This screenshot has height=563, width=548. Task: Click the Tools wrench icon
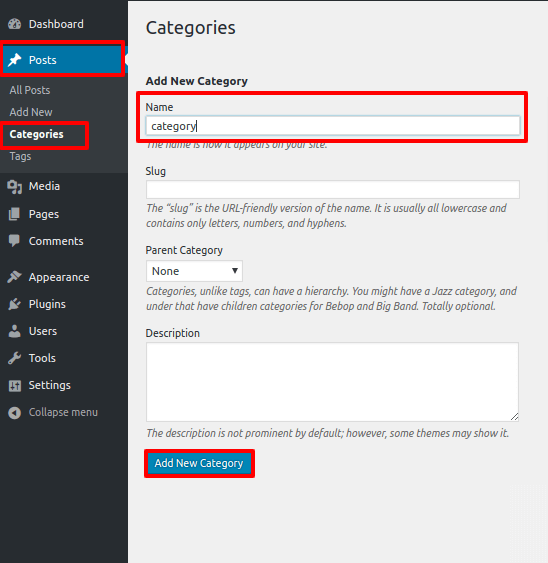click(14, 358)
